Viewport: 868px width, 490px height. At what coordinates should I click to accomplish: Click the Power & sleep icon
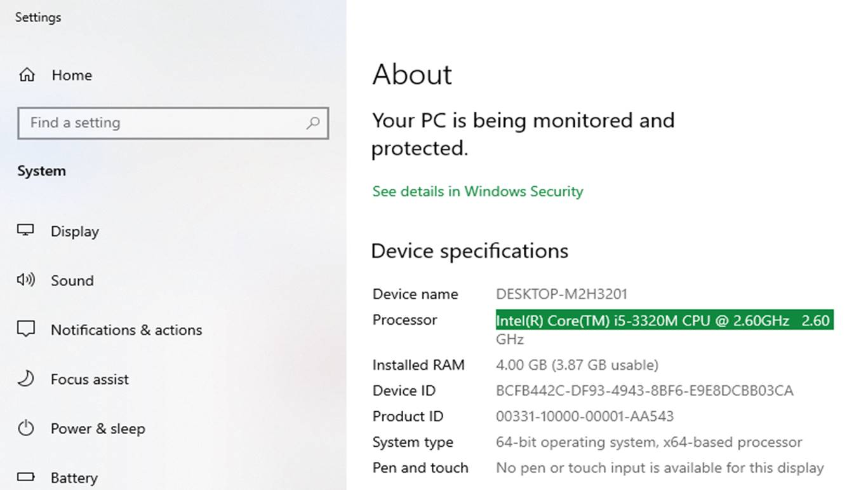point(25,428)
